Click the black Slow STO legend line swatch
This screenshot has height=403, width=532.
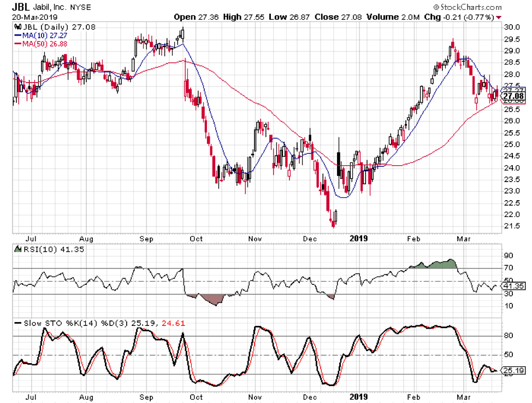coord(18,323)
